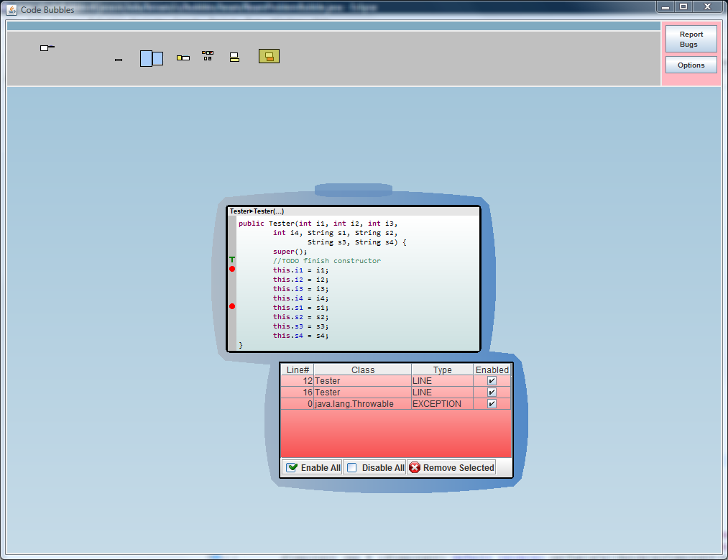Jump to the olive-highlighted viewport thumbnail
Image resolution: width=728 pixels, height=560 pixels.
coord(269,56)
